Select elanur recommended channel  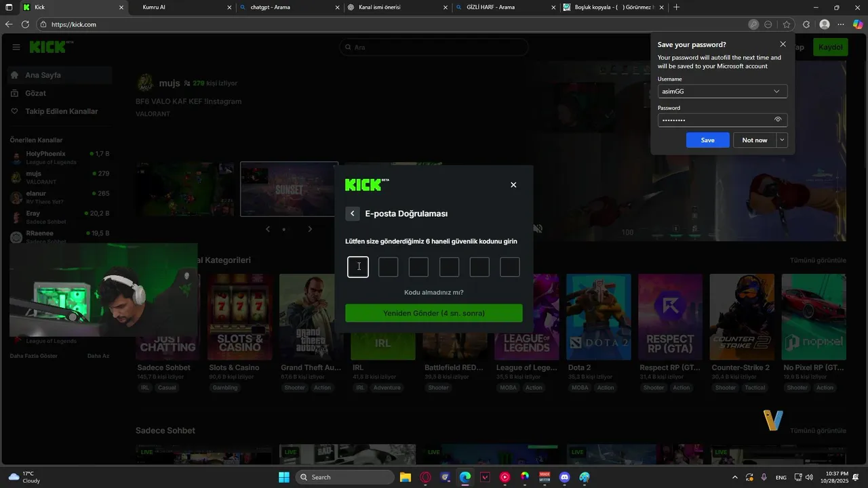[x=60, y=197]
